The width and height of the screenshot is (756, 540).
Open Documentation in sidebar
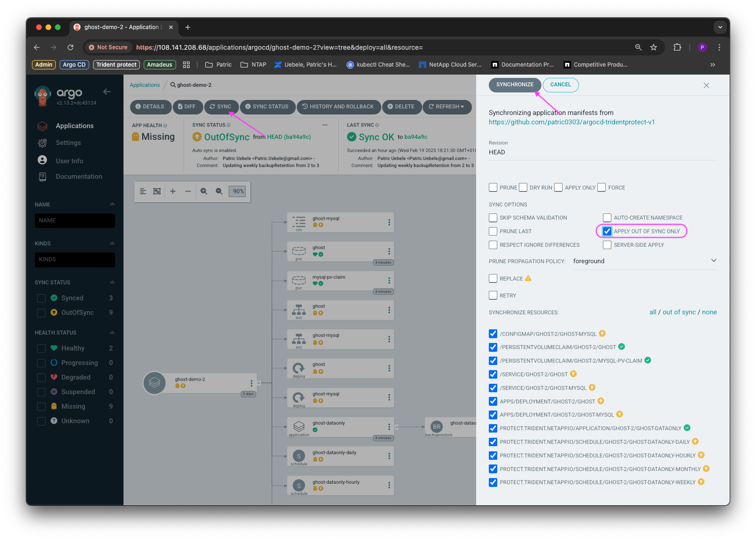[79, 176]
